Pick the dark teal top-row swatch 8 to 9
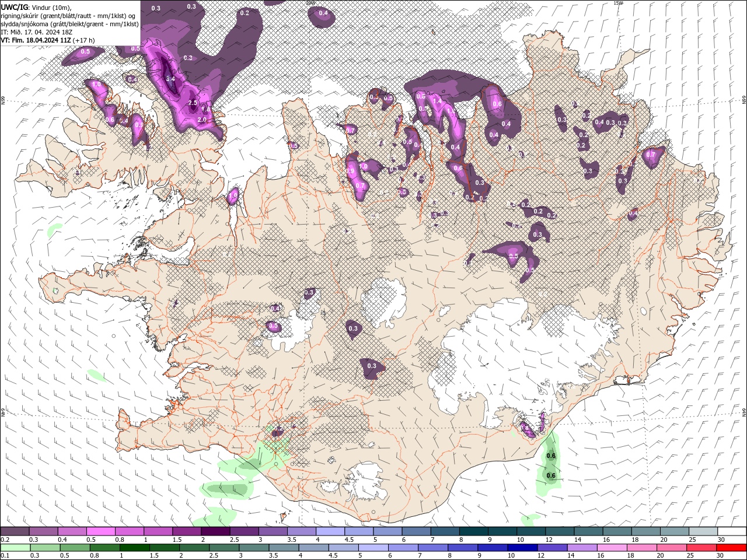The image size is (747, 560). coord(474,531)
